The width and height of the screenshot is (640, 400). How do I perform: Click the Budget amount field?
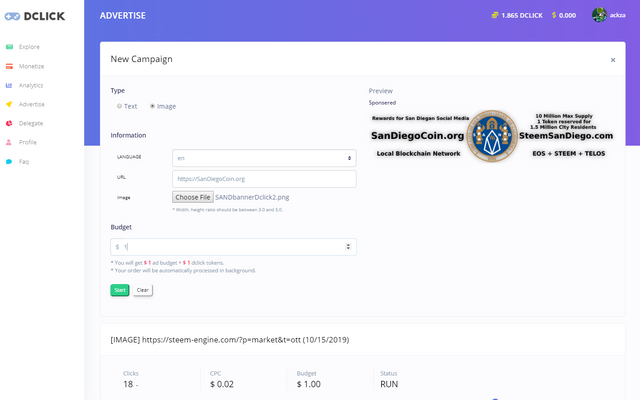click(233, 247)
